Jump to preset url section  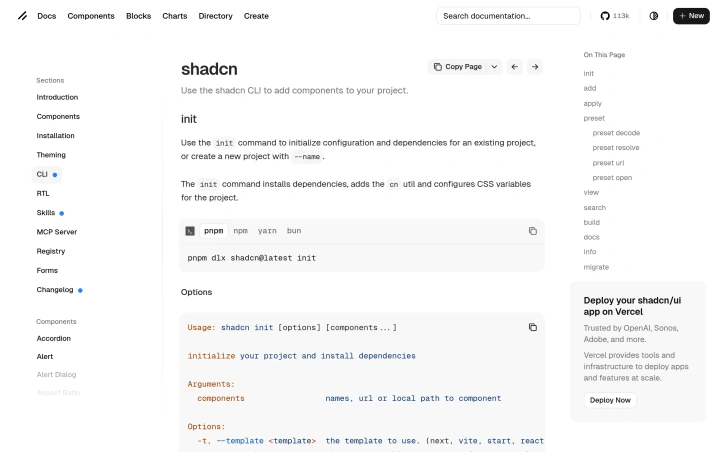(x=608, y=163)
